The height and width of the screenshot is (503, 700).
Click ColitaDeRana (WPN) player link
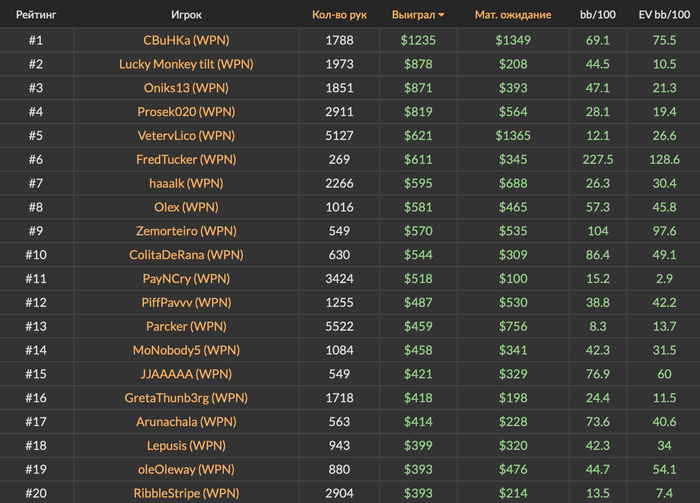click(186, 255)
